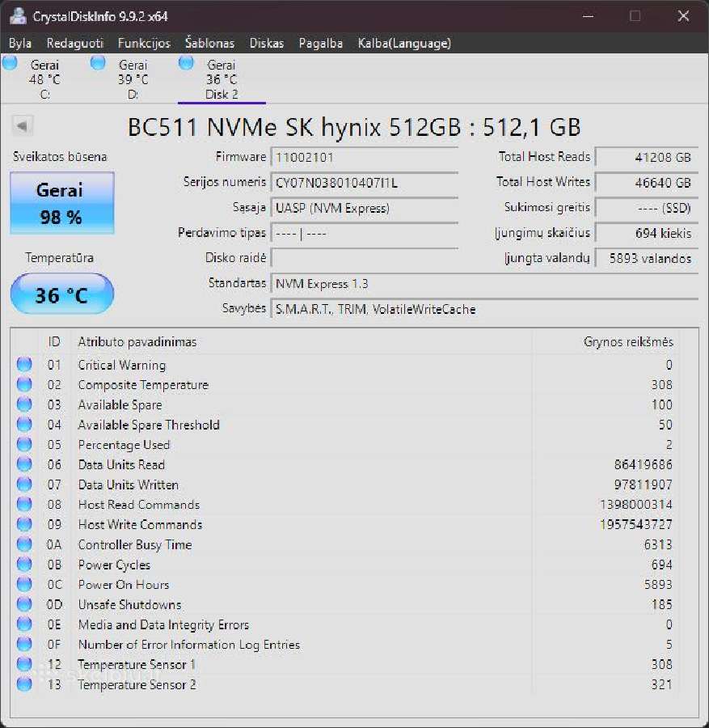The image size is (709, 728).
Task: Click the Gerai 98 % health status button
Action: pos(61,203)
